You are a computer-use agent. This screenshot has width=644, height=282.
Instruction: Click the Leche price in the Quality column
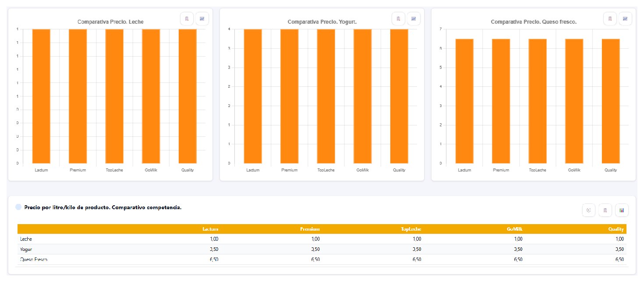619,239
